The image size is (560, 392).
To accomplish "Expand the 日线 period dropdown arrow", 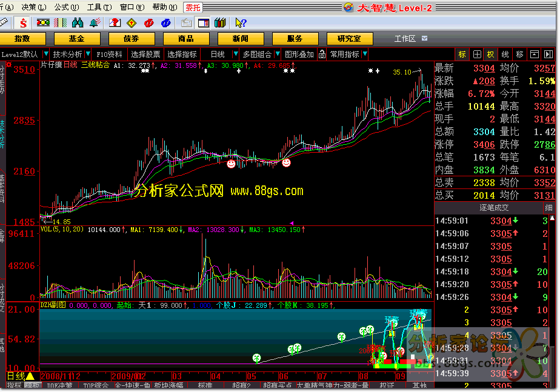I will (x=235, y=54).
